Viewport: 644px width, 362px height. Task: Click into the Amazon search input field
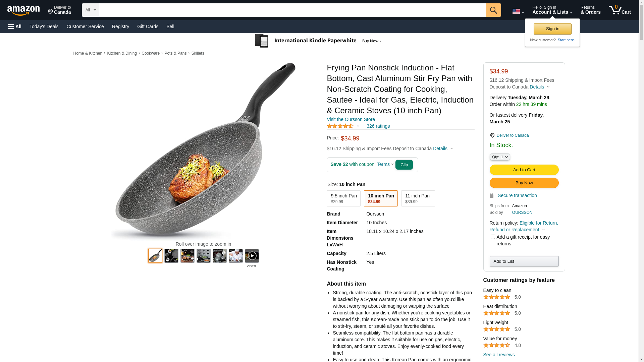(292, 10)
